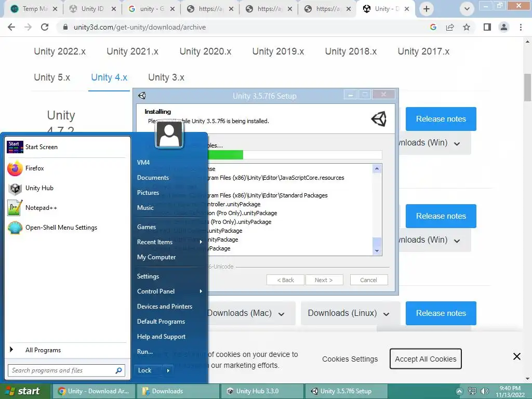Screen dimensions: 532x399
Task: Click install log scrollbar down arrow
Action: pos(377,251)
